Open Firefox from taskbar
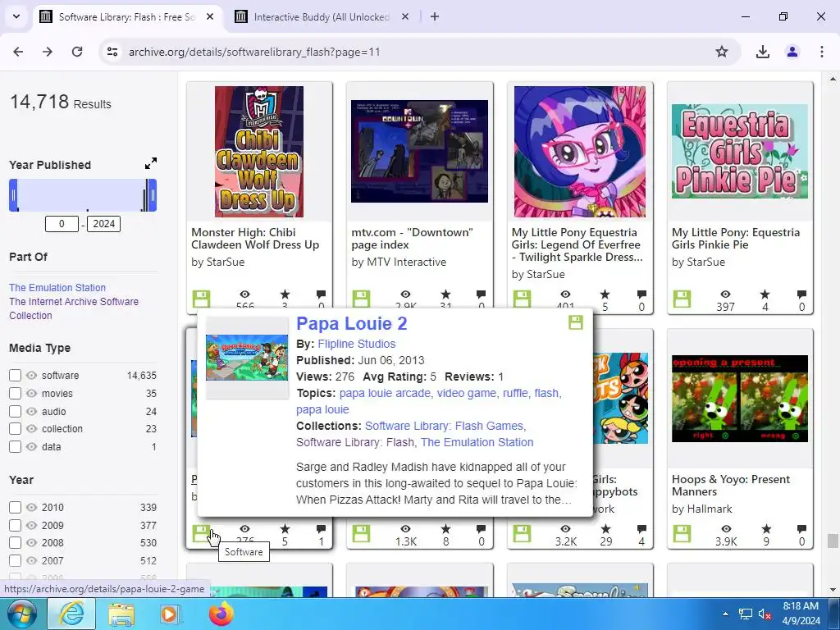 (x=221, y=614)
